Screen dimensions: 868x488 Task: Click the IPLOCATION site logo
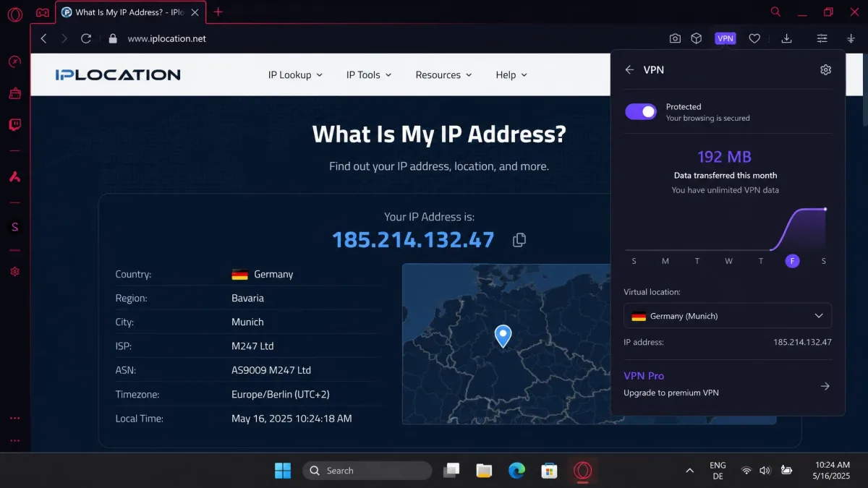tap(118, 74)
